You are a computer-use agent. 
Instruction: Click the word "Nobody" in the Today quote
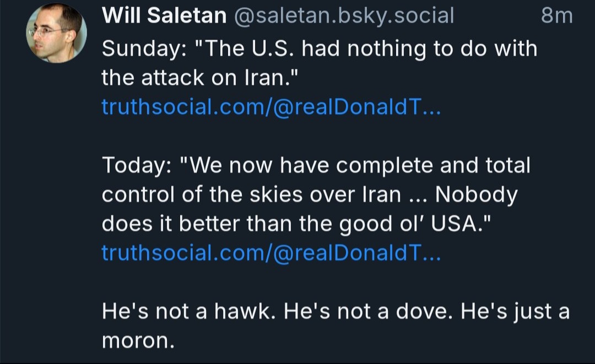pyautogui.click(x=476, y=194)
